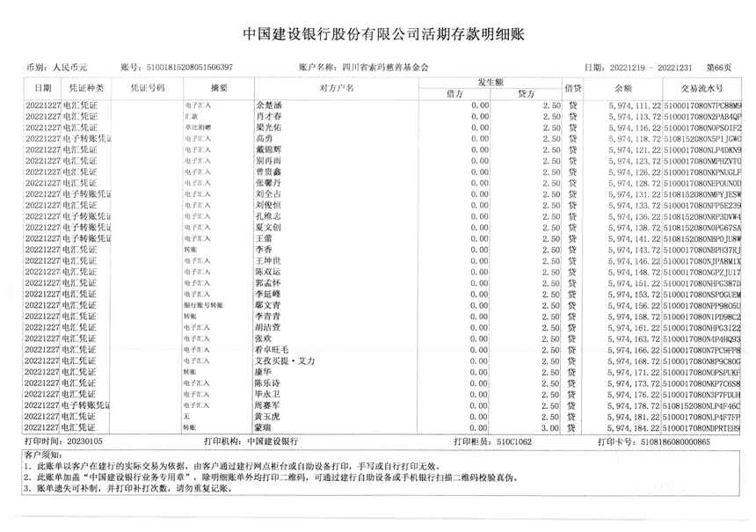Click the 对方户名 column header
Viewport: 756px width, 532px height.
pos(337,88)
